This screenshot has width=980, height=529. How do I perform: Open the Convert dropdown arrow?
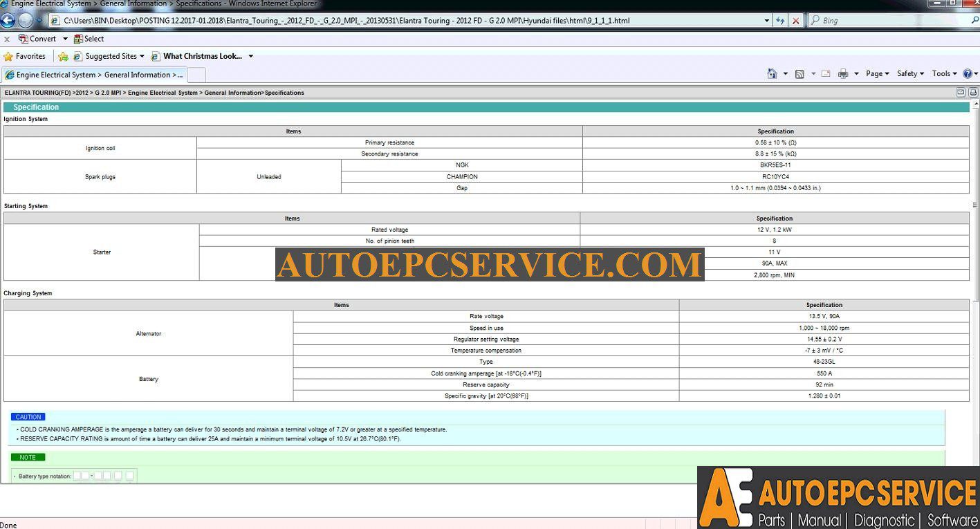pos(65,39)
